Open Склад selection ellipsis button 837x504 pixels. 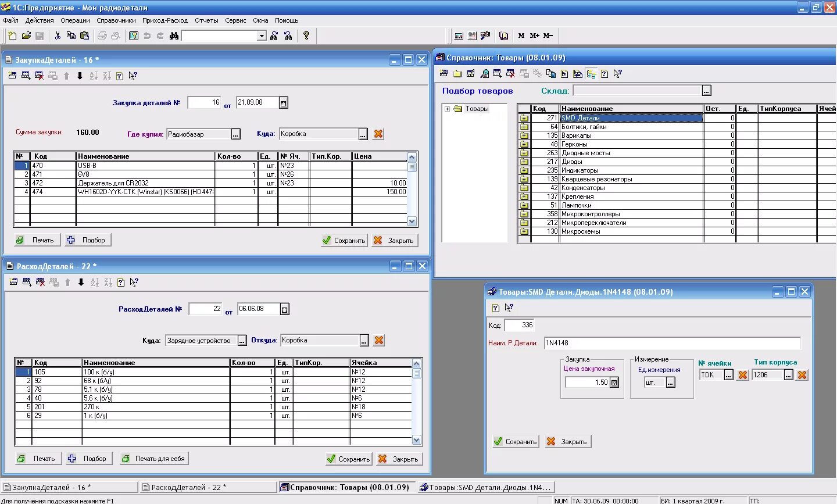[x=706, y=91]
